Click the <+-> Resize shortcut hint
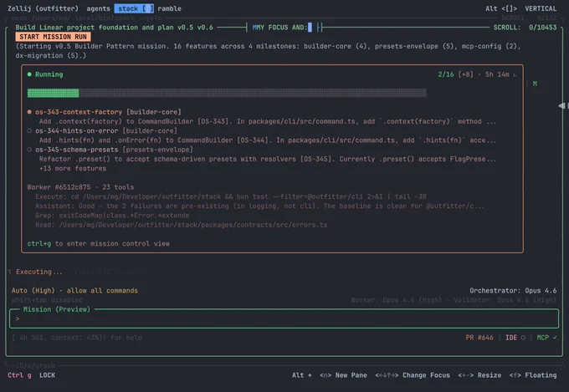 click(479, 375)
